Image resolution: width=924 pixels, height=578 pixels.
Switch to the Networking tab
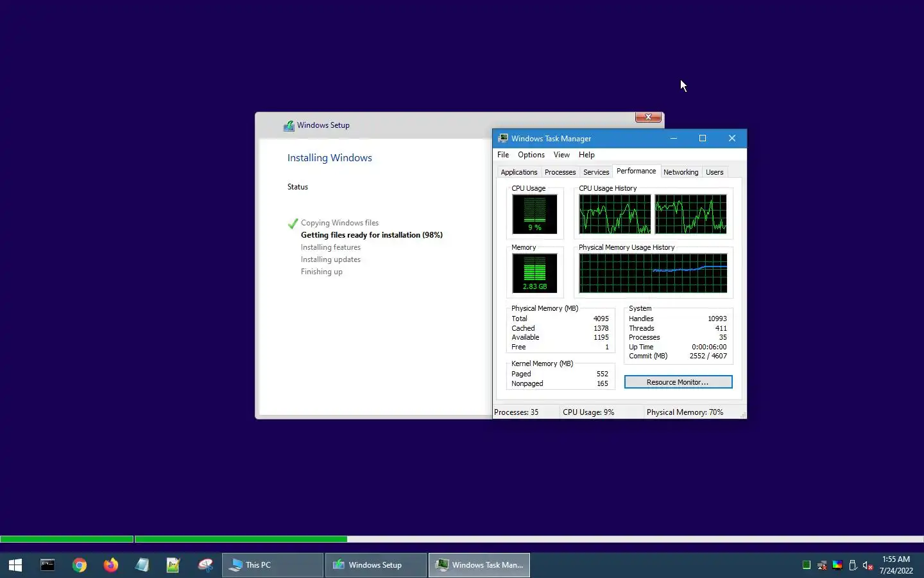click(x=681, y=172)
